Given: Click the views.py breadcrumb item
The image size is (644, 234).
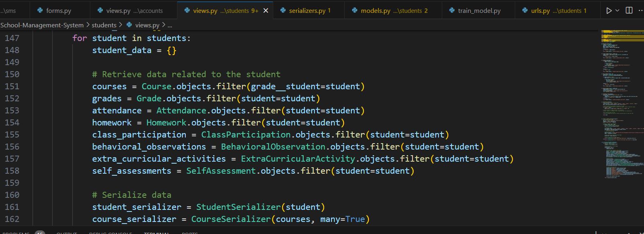Looking at the screenshot, I should pyautogui.click(x=147, y=25).
